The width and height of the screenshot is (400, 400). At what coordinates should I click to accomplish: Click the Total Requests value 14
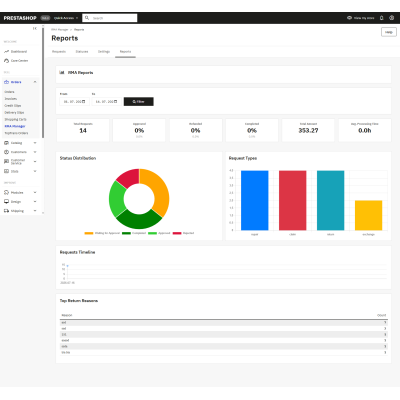pyautogui.click(x=83, y=131)
